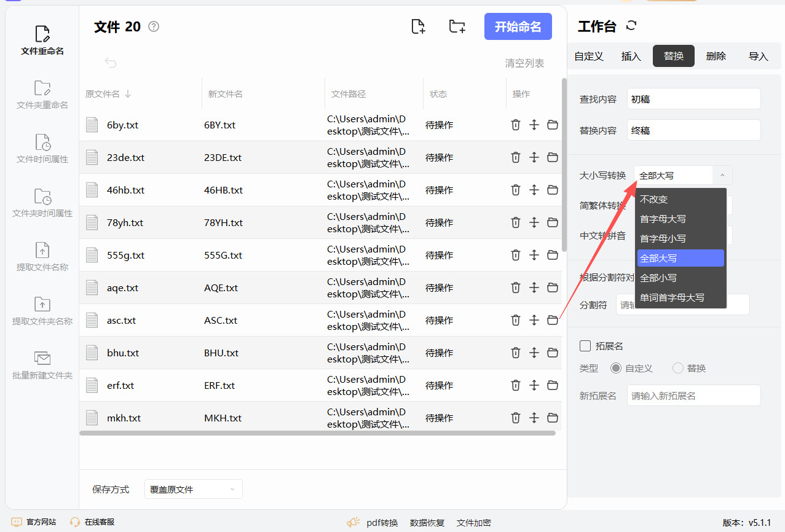Open the 保存方式 dropdown
This screenshot has height=532, width=785.
pos(193,489)
